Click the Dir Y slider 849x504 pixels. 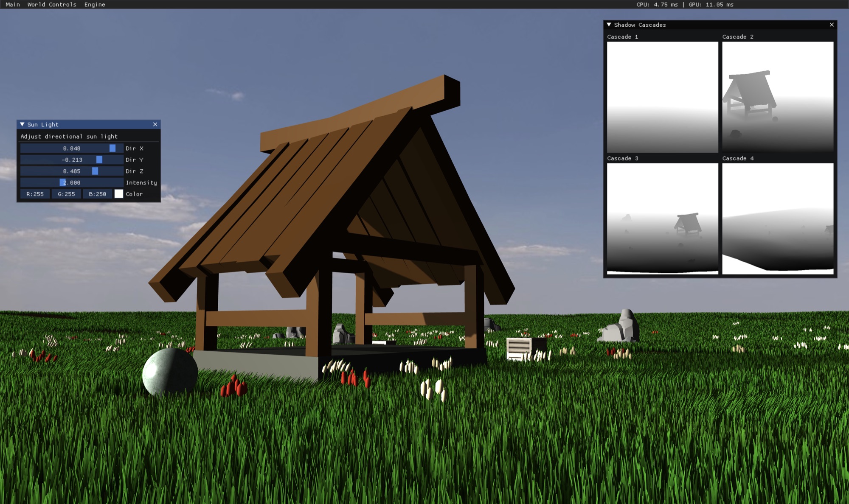point(72,160)
